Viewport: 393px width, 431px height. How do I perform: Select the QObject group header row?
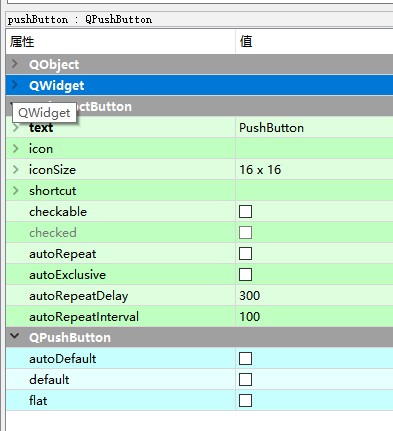point(199,64)
